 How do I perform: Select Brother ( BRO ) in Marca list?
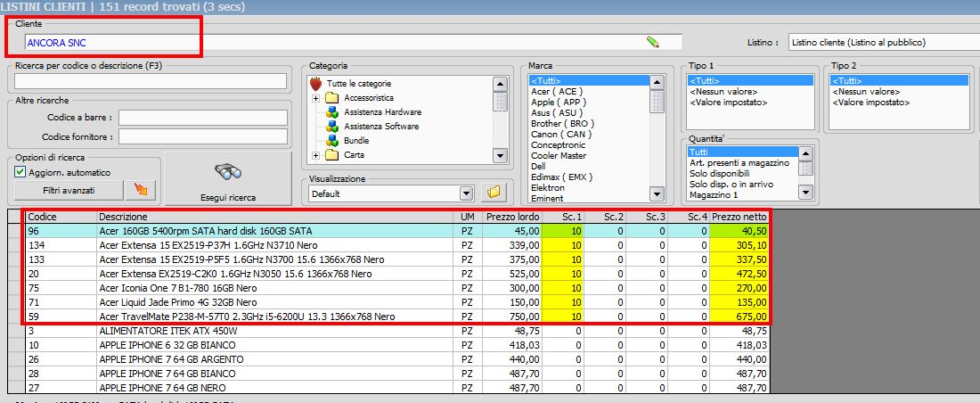(x=562, y=123)
